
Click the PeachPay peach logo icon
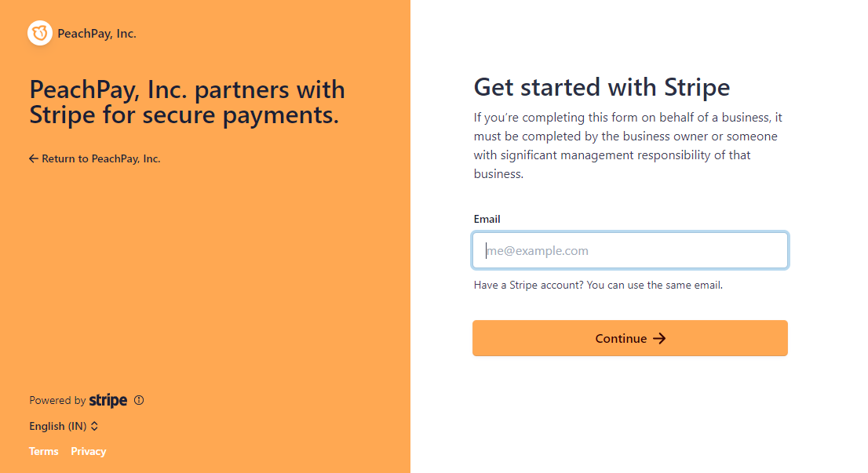(40, 33)
